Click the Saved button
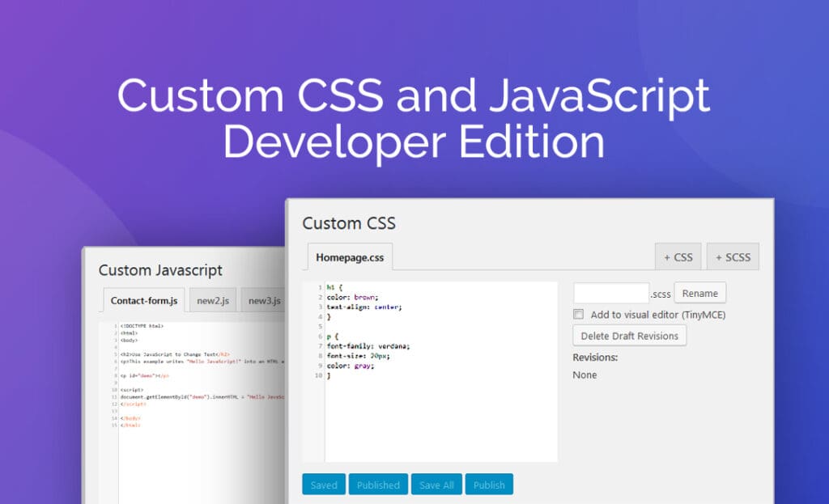 [x=324, y=485]
